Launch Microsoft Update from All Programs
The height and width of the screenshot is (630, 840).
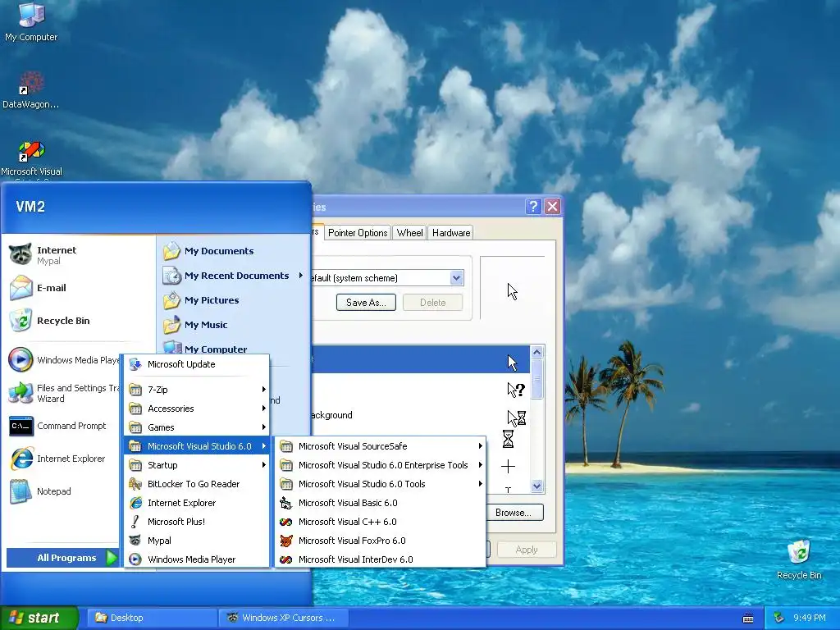click(x=197, y=364)
